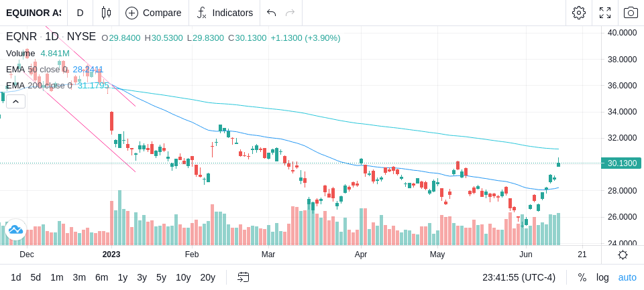
Task: Select the 5y time range
Action: click(161, 278)
